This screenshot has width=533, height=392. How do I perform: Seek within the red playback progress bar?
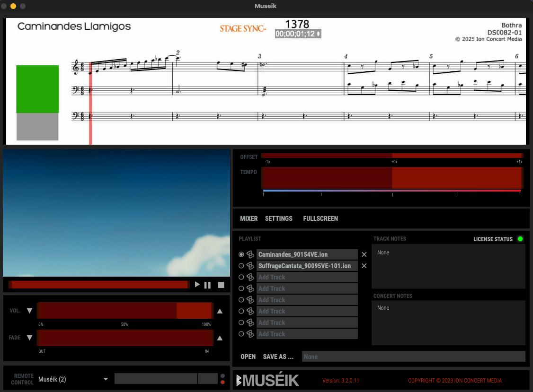(x=98, y=285)
